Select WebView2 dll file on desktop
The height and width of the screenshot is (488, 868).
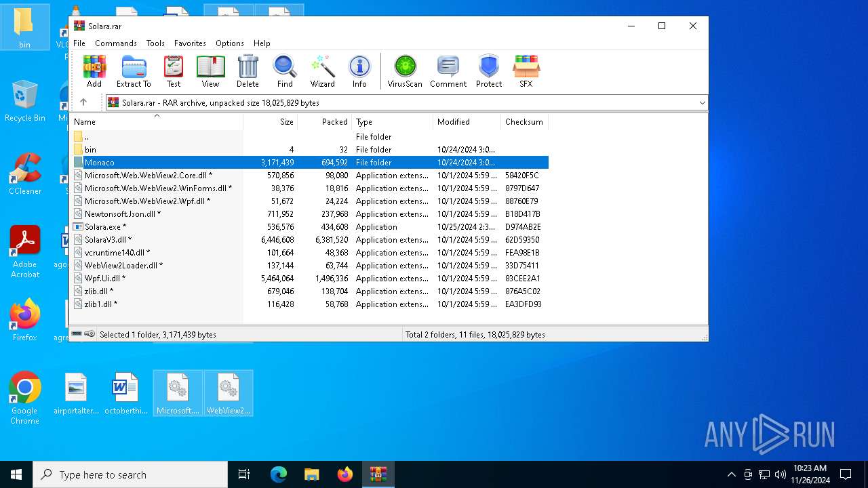[x=229, y=393]
